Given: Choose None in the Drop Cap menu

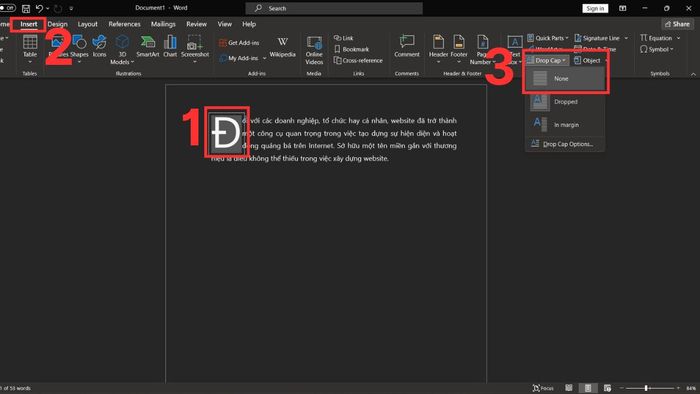Looking at the screenshot, I should [x=565, y=79].
